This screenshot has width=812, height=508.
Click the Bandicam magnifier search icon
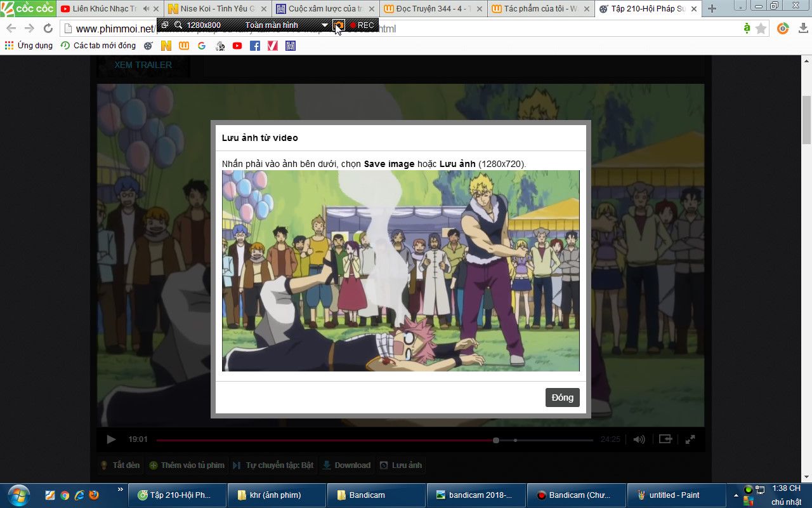tap(178, 25)
